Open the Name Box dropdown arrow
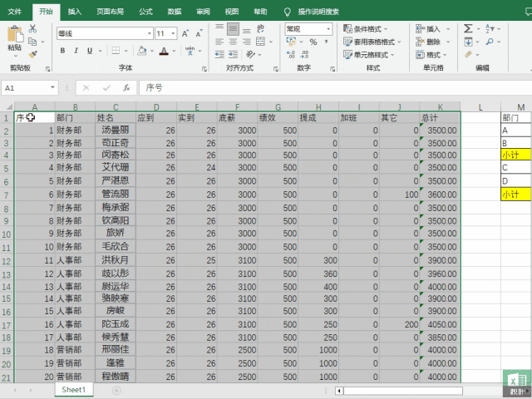Image resolution: width=532 pixels, height=399 pixels. pos(52,87)
